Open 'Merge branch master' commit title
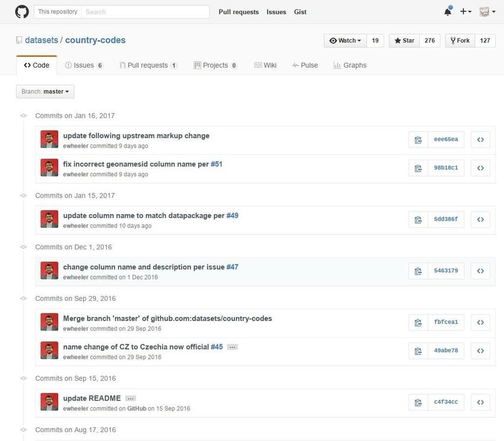The height and width of the screenshot is (441, 504). pyautogui.click(x=167, y=319)
